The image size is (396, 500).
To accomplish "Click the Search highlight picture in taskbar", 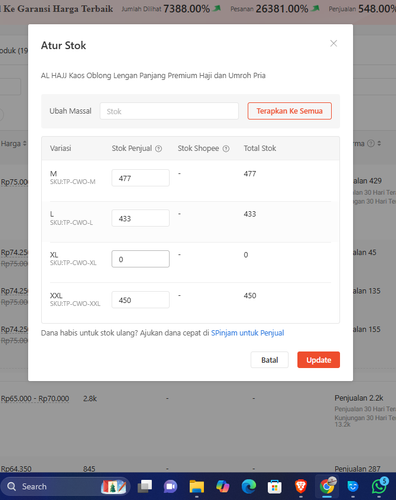I will pyautogui.click(x=113, y=487).
